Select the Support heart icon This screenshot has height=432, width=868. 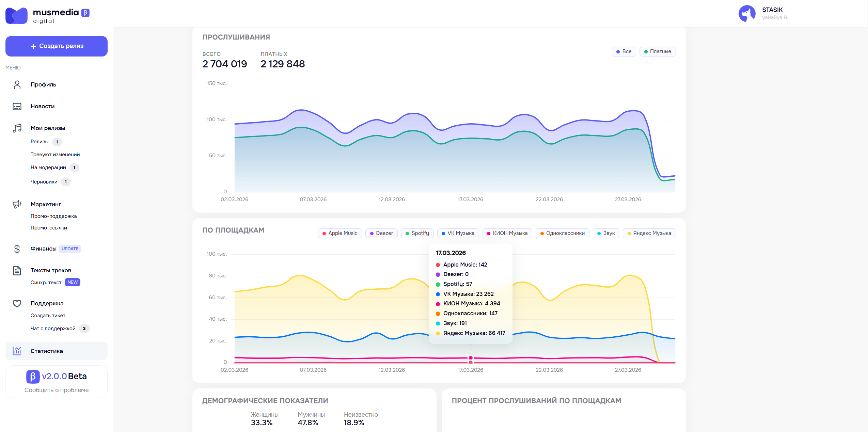click(x=17, y=303)
